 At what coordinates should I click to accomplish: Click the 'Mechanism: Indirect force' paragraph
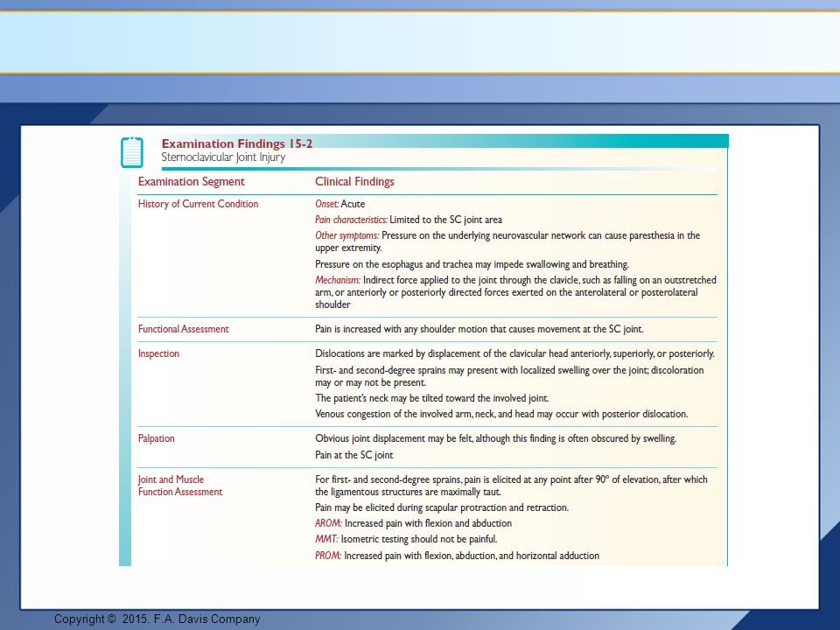[x=515, y=292]
